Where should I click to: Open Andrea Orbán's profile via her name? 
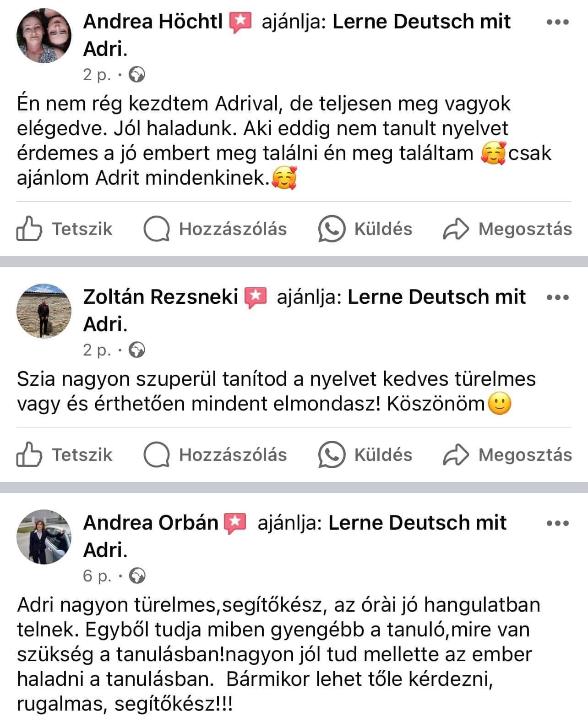point(151,523)
